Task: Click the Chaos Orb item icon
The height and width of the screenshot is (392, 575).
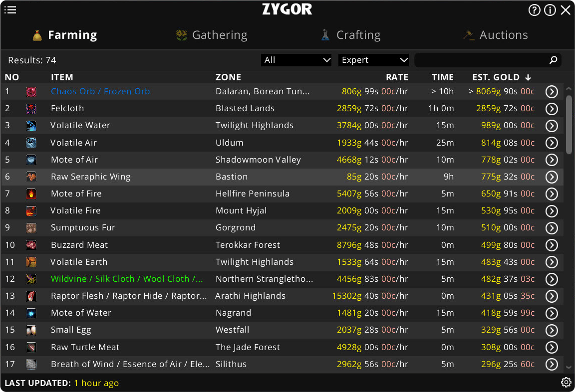Action: click(31, 92)
